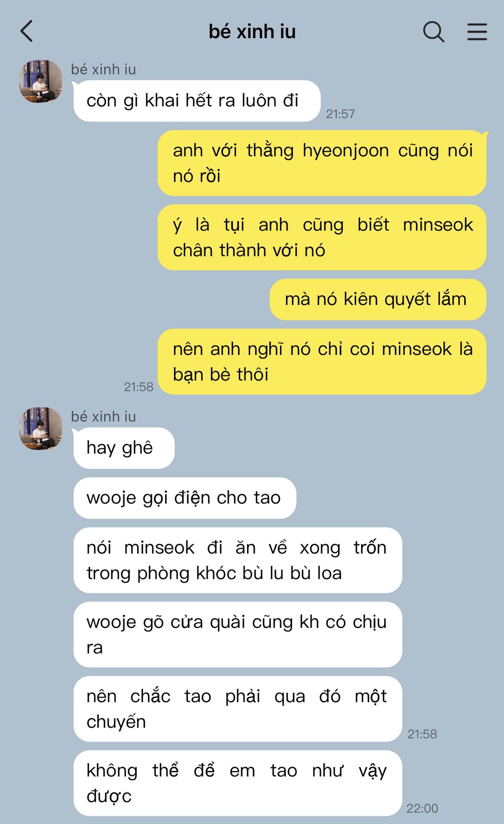
Task: Tap 'wooje gọi điện cho tao' message
Action: click(x=185, y=498)
